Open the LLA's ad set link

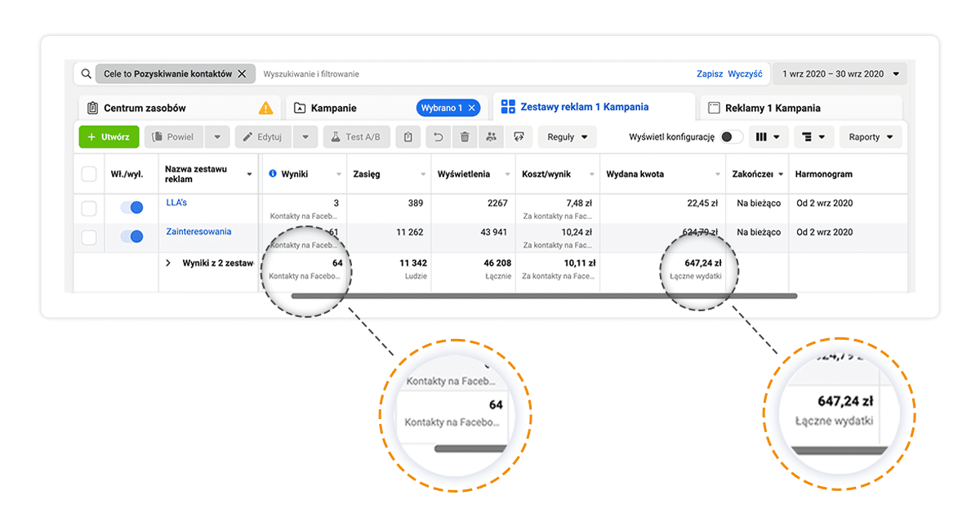(x=176, y=203)
